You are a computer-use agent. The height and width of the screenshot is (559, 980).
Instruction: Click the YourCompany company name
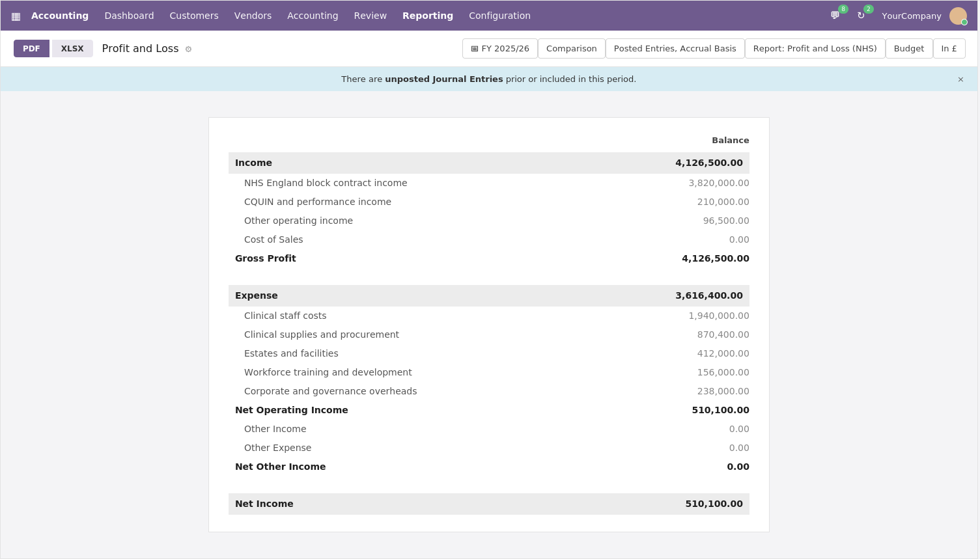[x=912, y=16]
